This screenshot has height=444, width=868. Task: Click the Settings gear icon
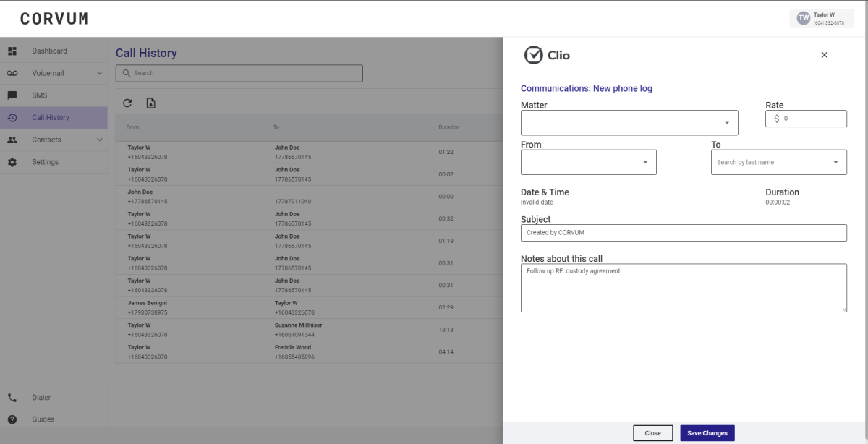pos(12,162)
